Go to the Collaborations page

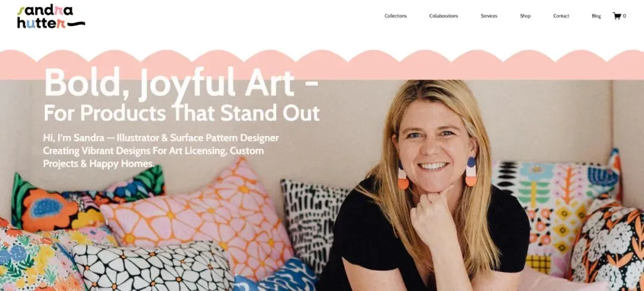(444, 16)
